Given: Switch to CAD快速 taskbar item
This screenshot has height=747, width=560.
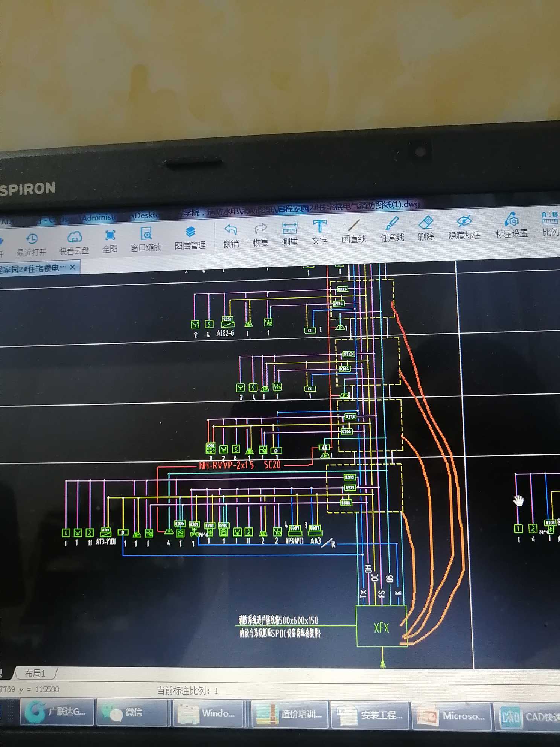Looking at the screenshot, I should pos(528,717).
